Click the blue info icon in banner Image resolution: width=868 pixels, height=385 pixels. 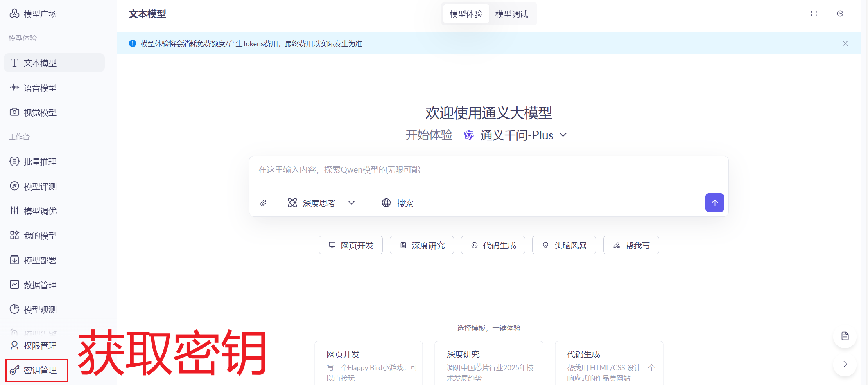click(133, 43)
